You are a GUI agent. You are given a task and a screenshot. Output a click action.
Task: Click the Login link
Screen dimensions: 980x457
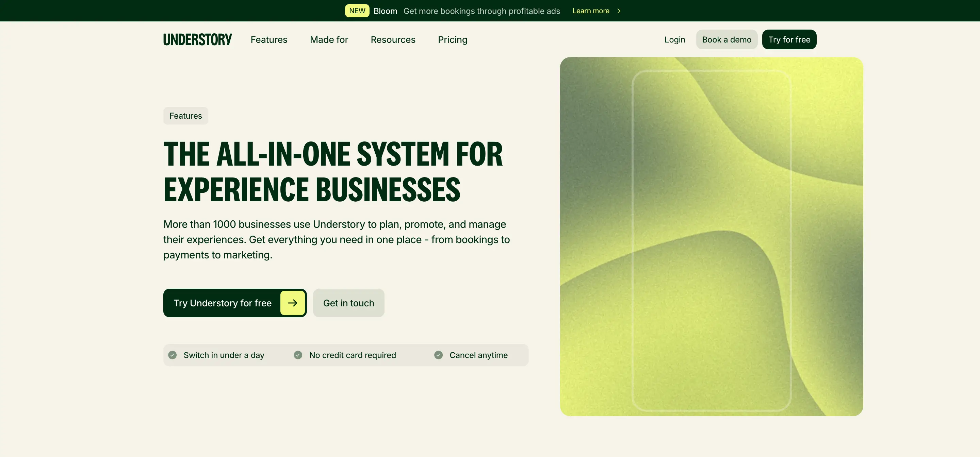674,39
